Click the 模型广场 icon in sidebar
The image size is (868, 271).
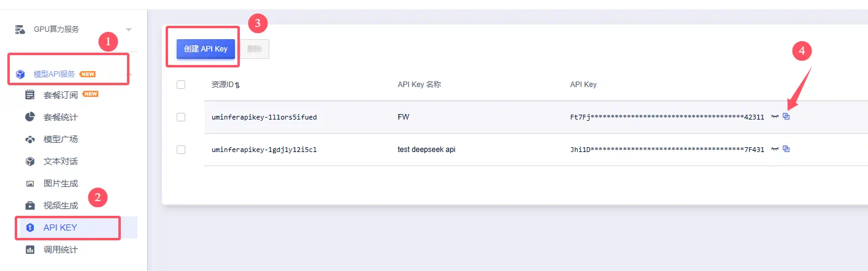coord(29,139)
